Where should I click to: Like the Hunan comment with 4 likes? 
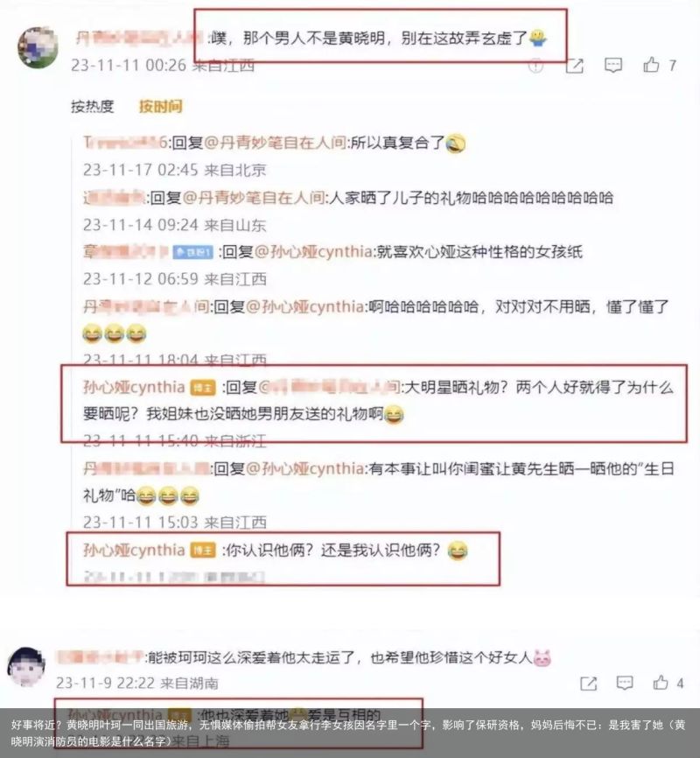coord(661,682)
